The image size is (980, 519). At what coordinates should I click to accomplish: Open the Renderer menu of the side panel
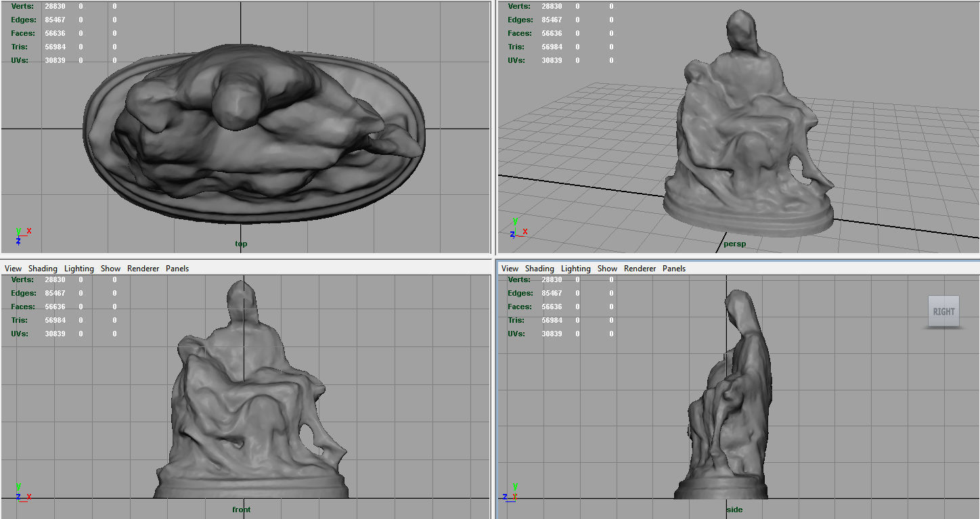click(640, 269)
